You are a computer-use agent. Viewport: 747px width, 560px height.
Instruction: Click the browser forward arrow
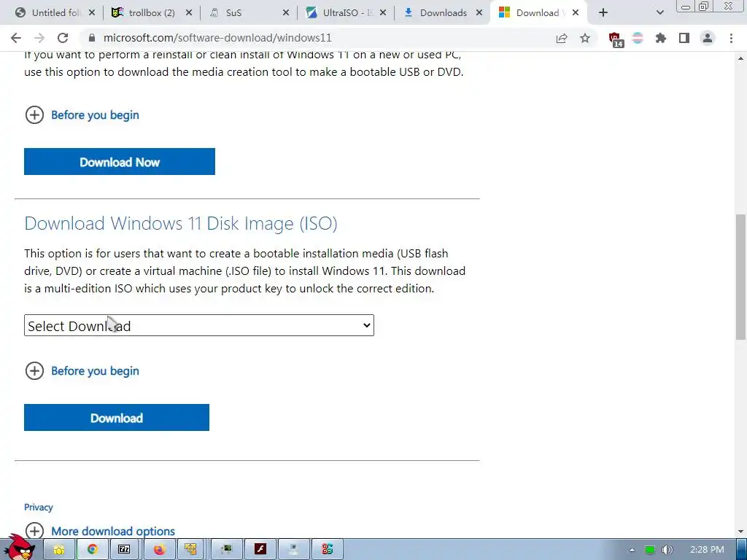[x=39, y=38]
